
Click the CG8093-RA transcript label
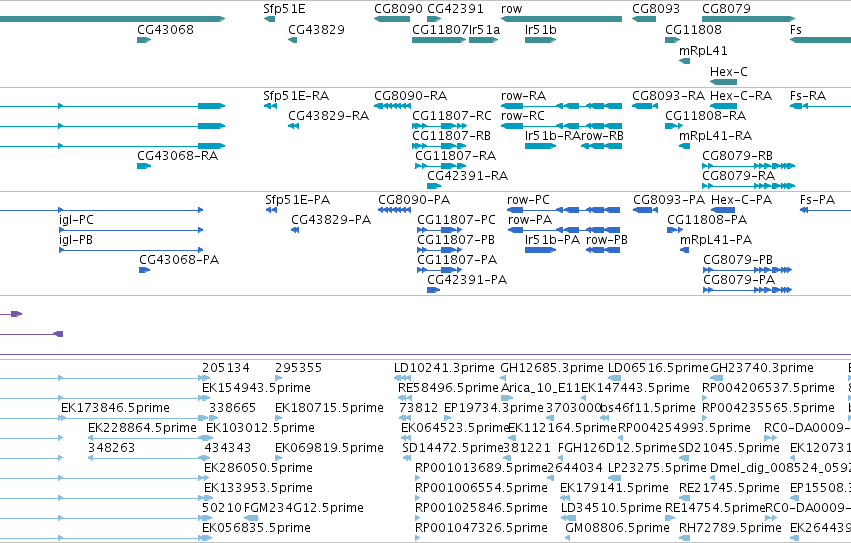669,96
